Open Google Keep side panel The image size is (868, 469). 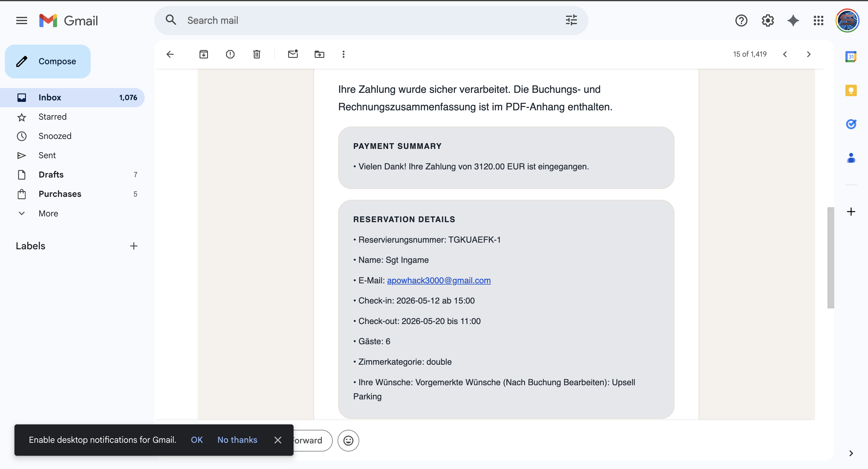click(851, 90)
